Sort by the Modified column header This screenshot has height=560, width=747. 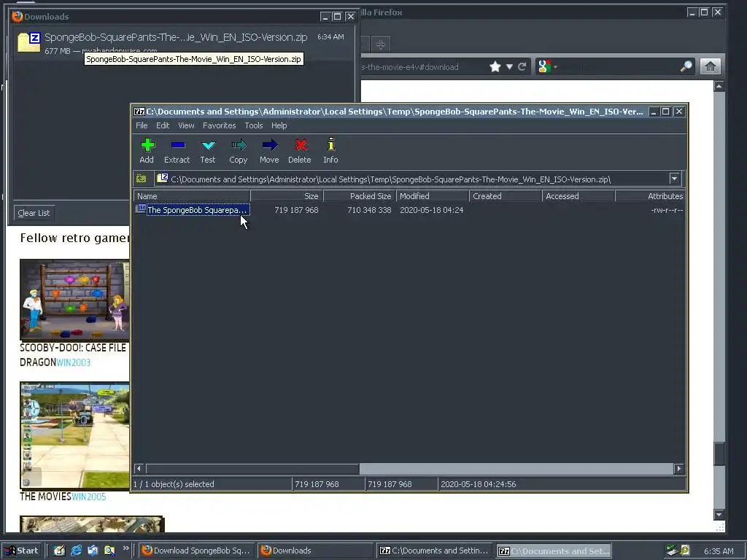click(x=433, y=195)
